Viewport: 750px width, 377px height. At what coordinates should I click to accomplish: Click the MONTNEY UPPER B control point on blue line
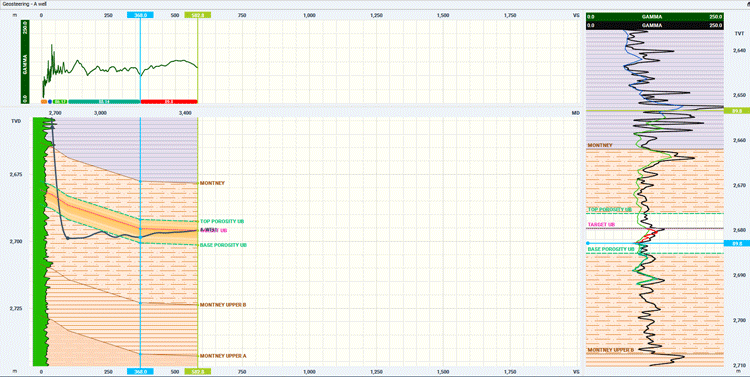[140, 303]
